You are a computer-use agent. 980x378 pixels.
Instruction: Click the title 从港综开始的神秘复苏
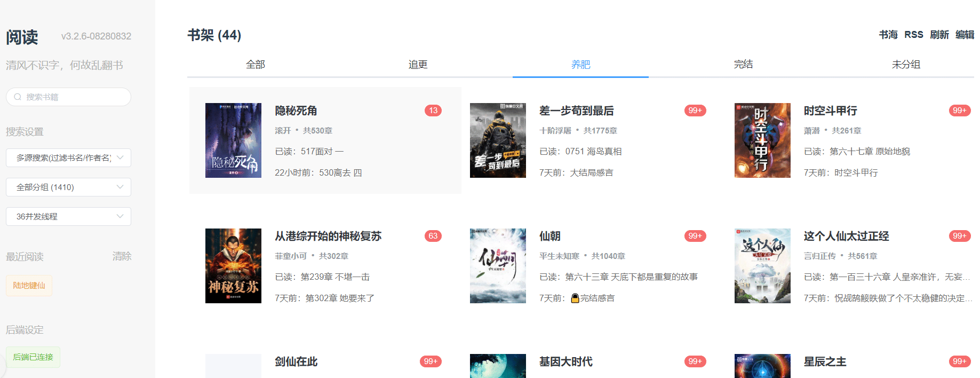point(328,236)
